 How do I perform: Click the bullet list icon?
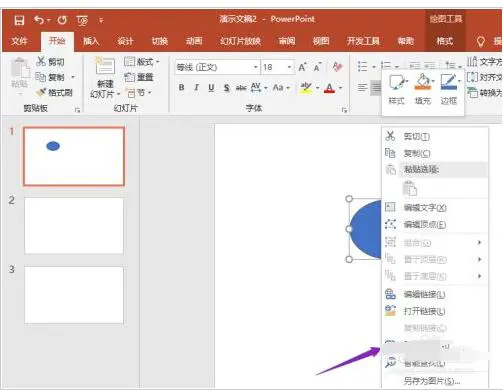pyautogui.click(x=363, y=66)
